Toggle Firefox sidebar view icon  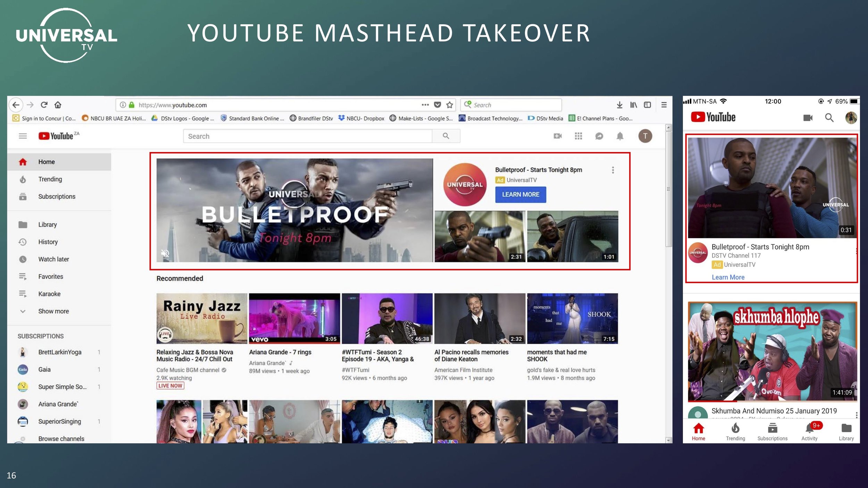648,105
